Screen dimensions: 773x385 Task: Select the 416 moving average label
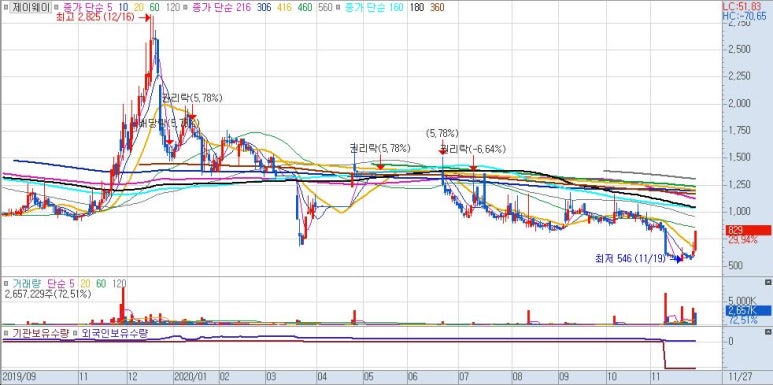285,8
